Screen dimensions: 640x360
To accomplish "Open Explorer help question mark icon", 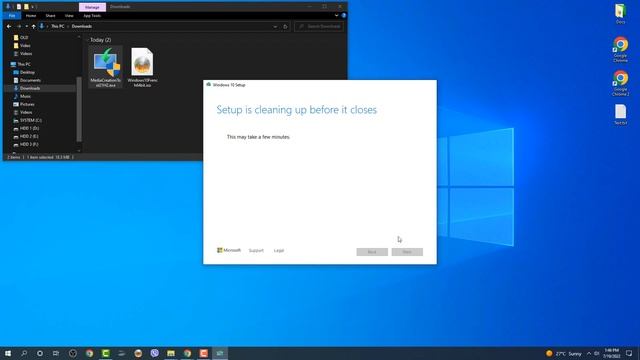I will click(x=344, y=16).
